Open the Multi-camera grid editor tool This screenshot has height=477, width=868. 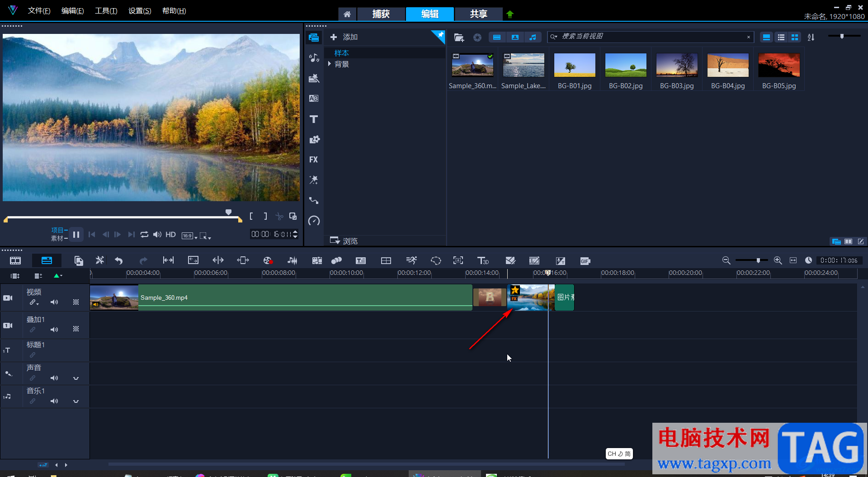(x=386, y=260)
